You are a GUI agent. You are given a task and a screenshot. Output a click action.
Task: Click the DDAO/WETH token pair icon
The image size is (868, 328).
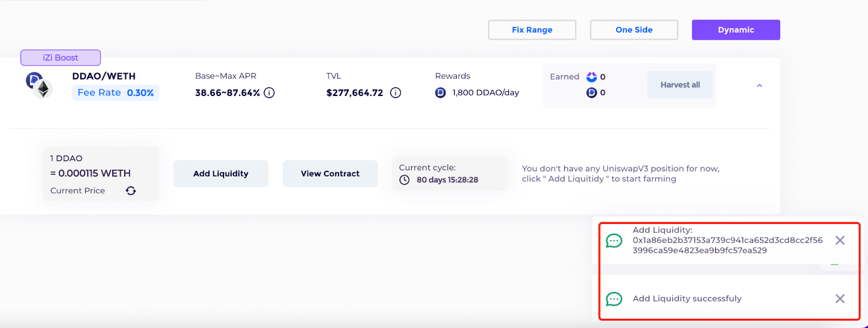click(38, 85)
